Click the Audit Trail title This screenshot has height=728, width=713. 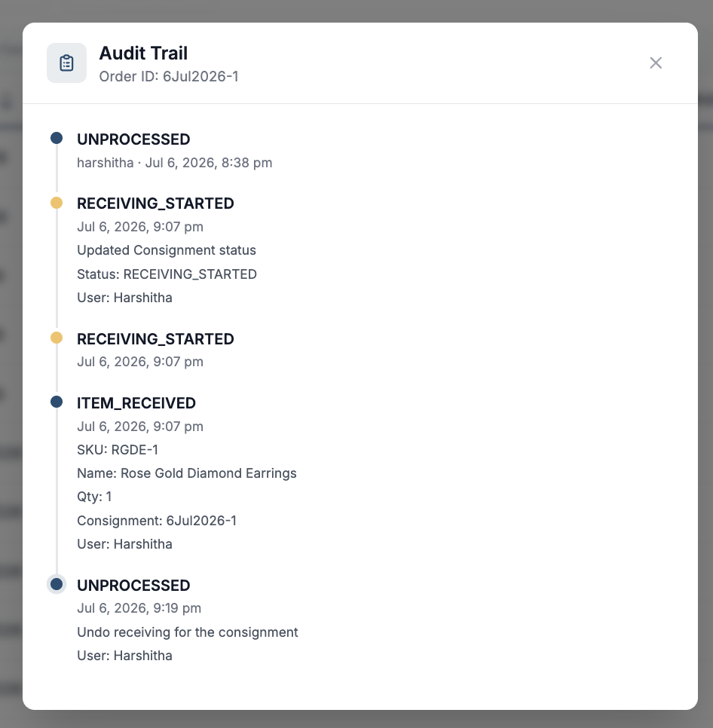[x=143, y=54]
